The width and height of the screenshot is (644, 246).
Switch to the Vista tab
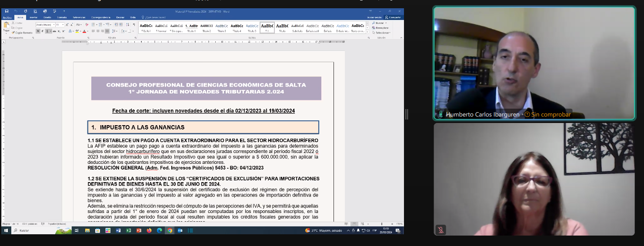(x=133, y=17)
